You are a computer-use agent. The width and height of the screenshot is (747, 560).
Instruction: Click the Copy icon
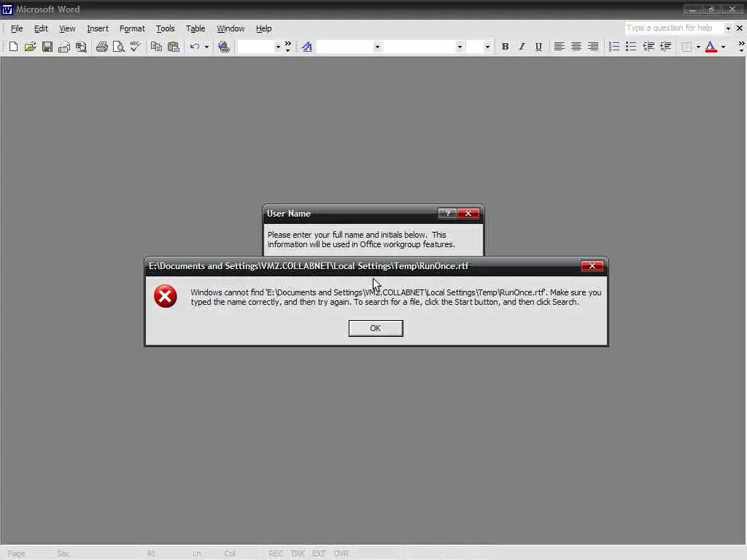click(156, 47)
